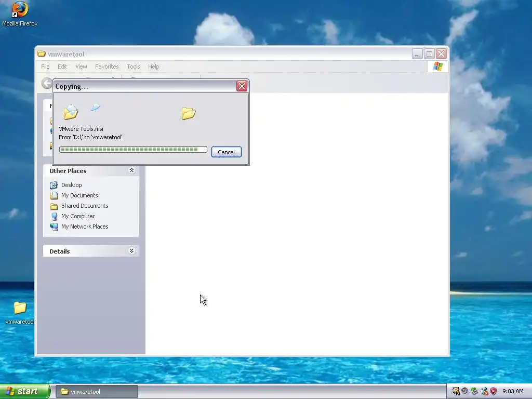The image size is (532, 399).
Task: Click the safely remove hardware tray icon
Action: 474,391
